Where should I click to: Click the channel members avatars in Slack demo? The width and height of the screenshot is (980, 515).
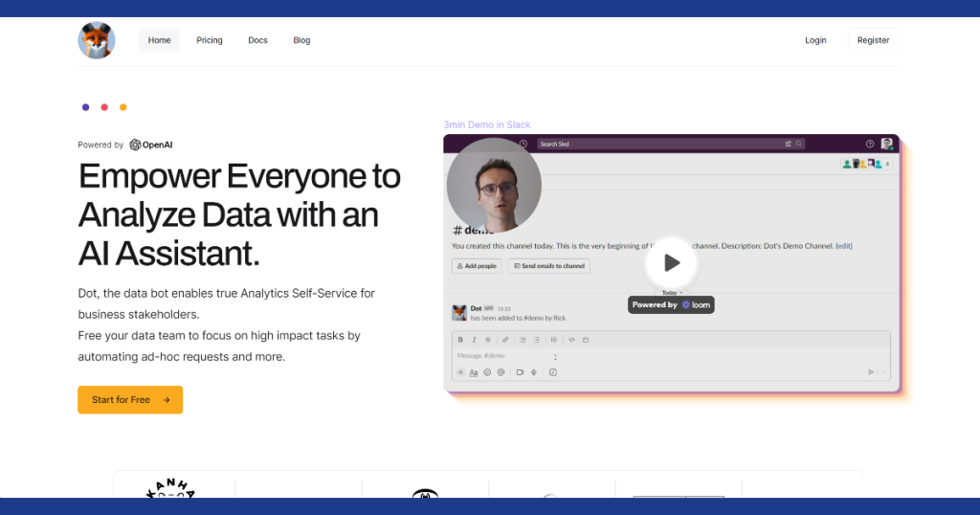(866, 164)
